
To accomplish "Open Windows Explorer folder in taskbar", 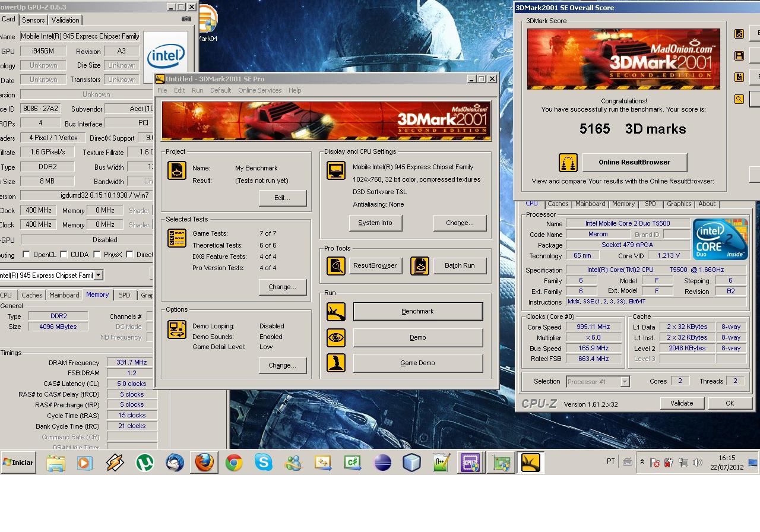I will (55, 463).
